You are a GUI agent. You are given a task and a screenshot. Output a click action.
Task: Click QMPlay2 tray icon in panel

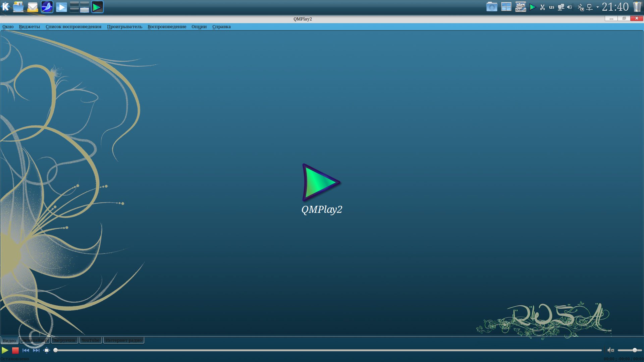coord(533,7)
